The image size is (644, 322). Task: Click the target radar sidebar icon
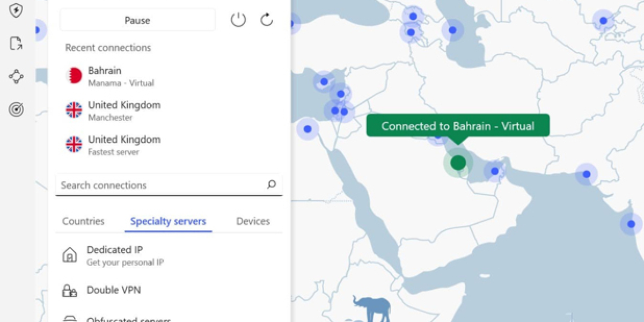click(x=17, y=109)
